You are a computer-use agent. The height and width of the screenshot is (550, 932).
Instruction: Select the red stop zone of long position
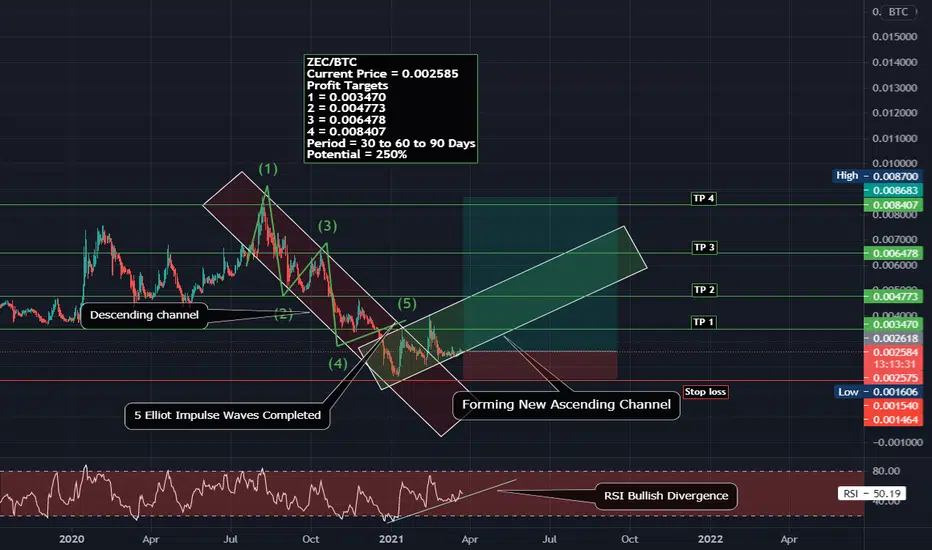(540, 365)
